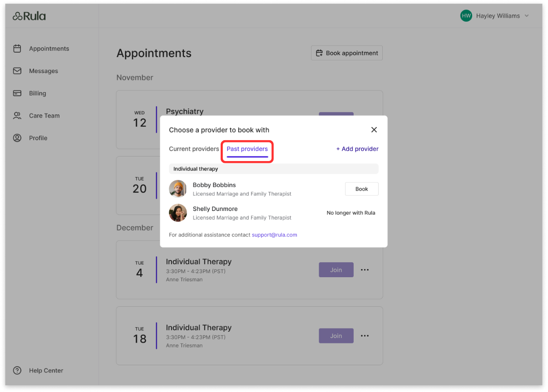Screen dimensions: 548x392
Task: Click the Rula logo
Action: pyautogui.click(x=29, y=16)
